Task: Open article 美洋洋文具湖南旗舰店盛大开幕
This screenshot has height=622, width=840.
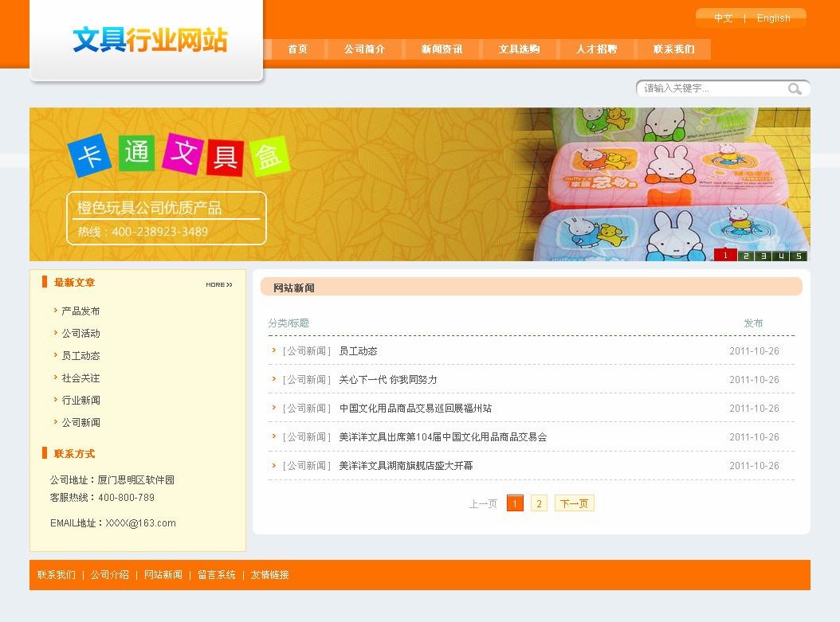Action: point(406,466)
